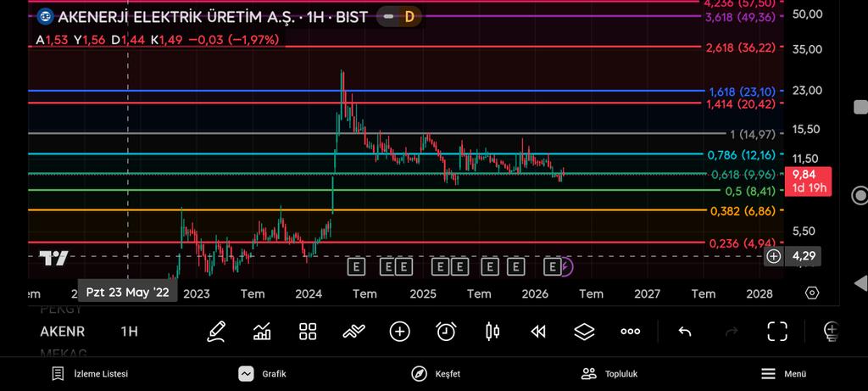The image size is (868, 391).
Task: Tap the Android back triangle button
Action: (x=861, y=283)
